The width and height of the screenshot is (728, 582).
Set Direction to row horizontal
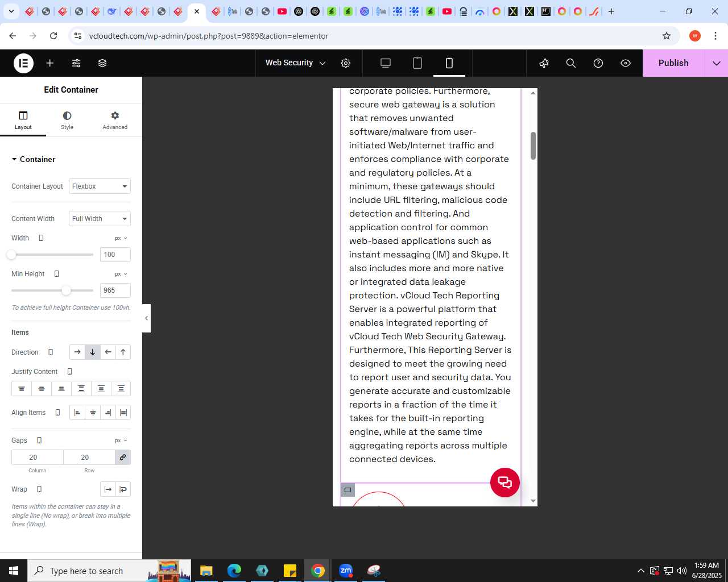[77, 352]
